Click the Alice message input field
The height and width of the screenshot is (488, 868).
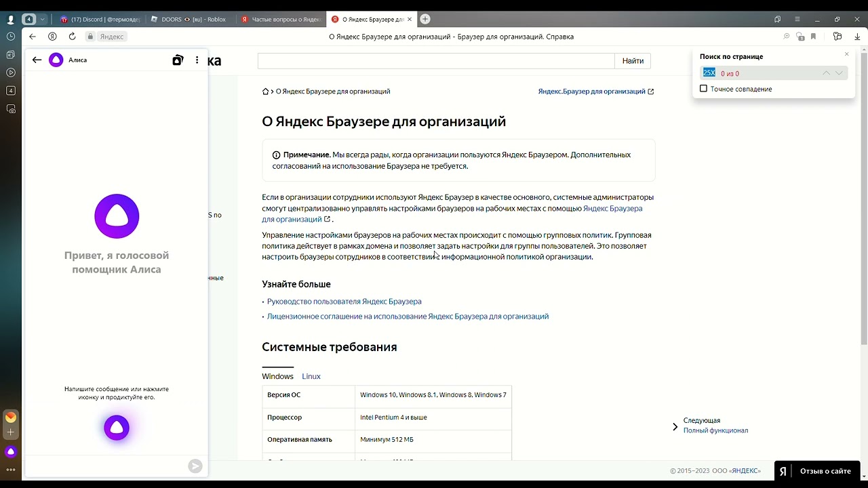pyautogui.click(x=105, y=466)
